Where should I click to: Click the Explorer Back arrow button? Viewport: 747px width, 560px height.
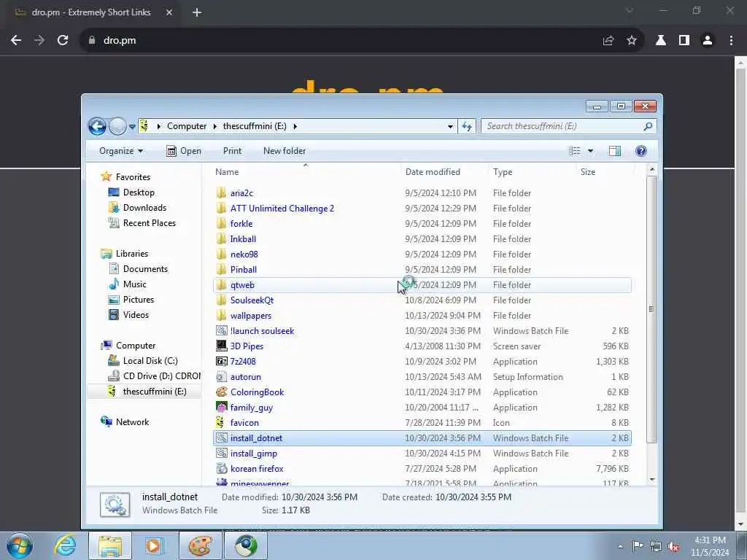[x=97, y=126]
